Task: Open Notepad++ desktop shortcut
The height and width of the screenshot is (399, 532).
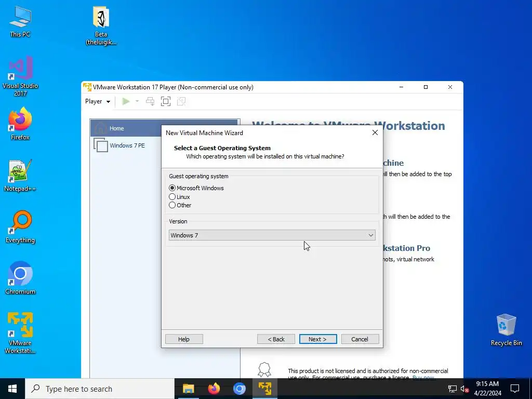Action: pyautogui.click(x=20, y=176)
